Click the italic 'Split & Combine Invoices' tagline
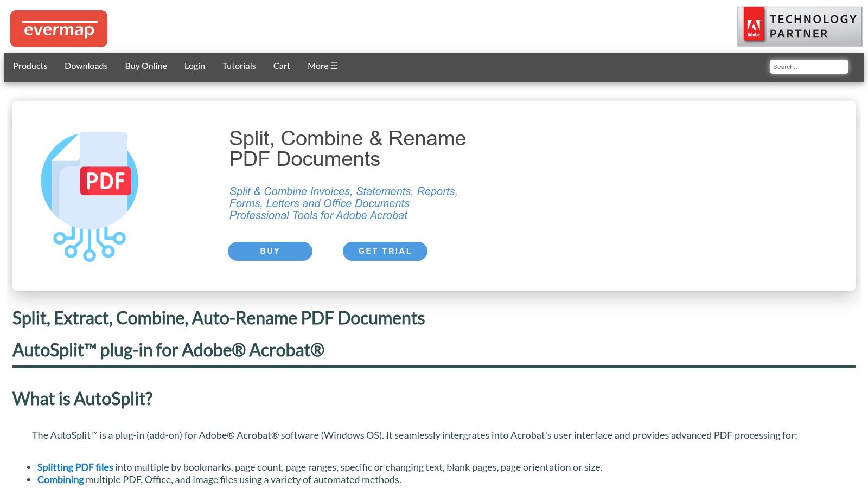868x488 pixels. 343,203
